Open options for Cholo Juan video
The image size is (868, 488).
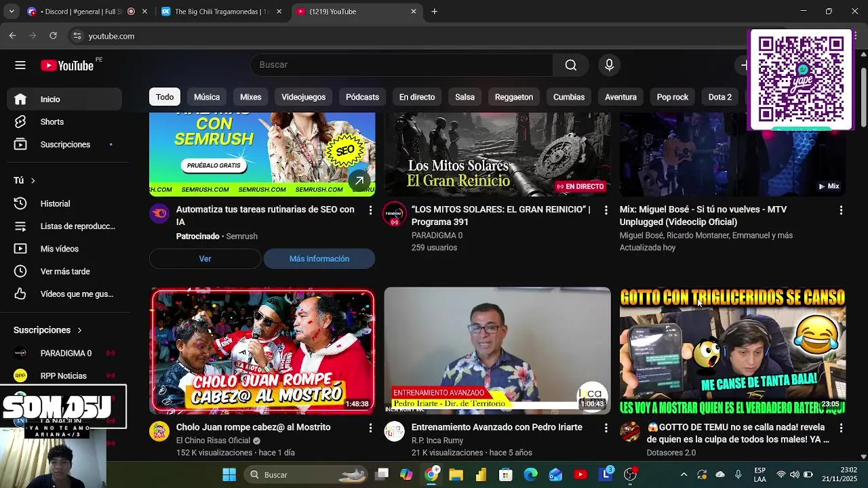click(370, 428)
